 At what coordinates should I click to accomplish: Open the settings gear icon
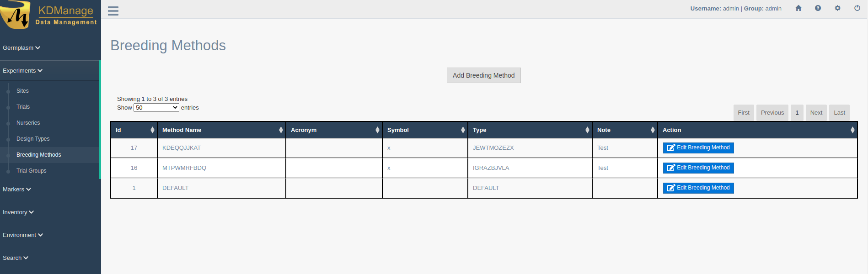point(837,8)
